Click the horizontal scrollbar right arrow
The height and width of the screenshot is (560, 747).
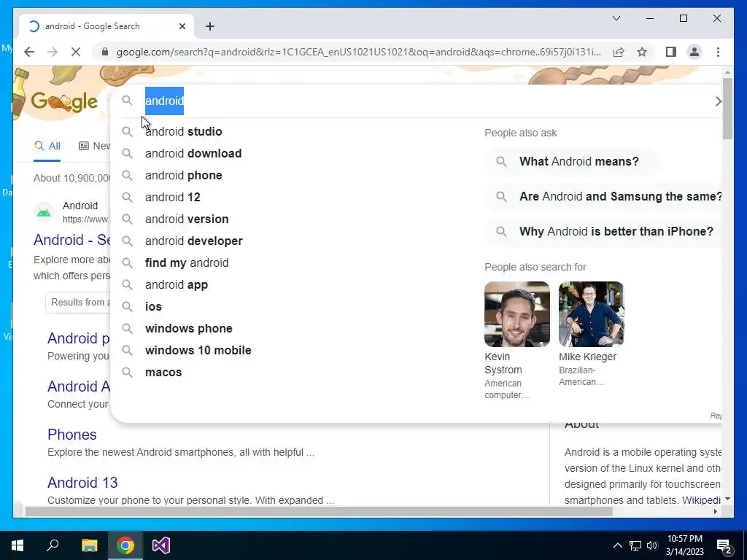715,512
